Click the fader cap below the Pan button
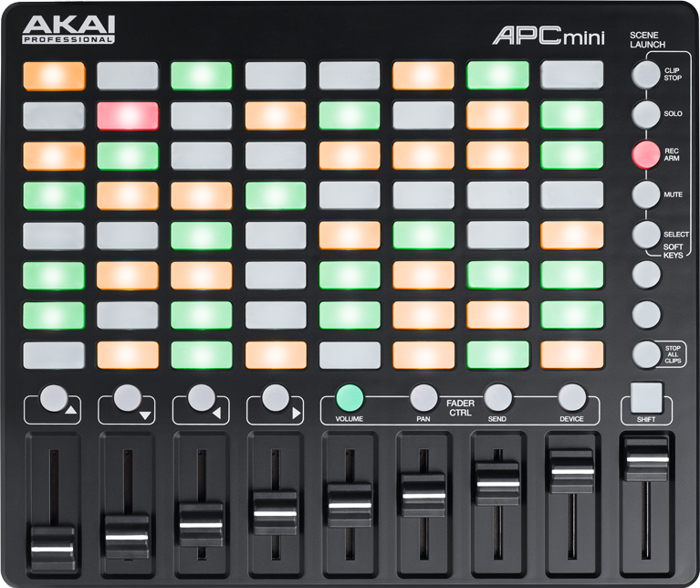This screenshot has height=588, width=700. 423,496
